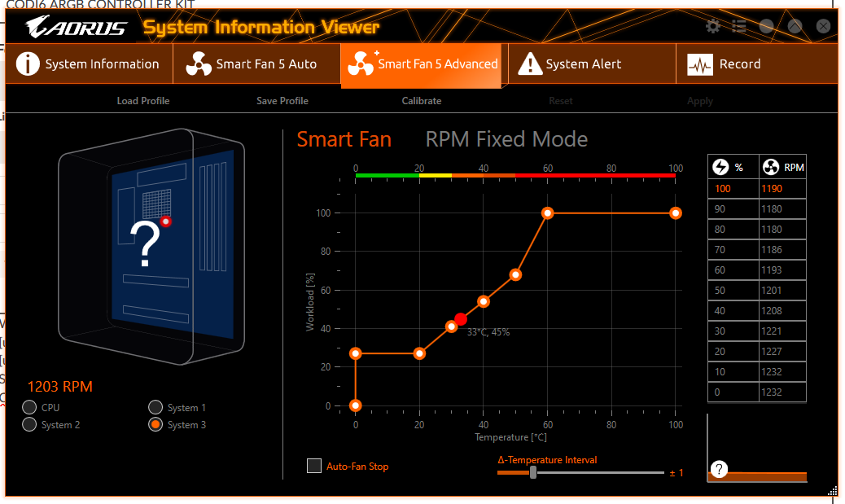The width and height of the screenshot is (845, 504).
Task: Select the red fan header dot on motherboard
Action: [x=166, y=221]
